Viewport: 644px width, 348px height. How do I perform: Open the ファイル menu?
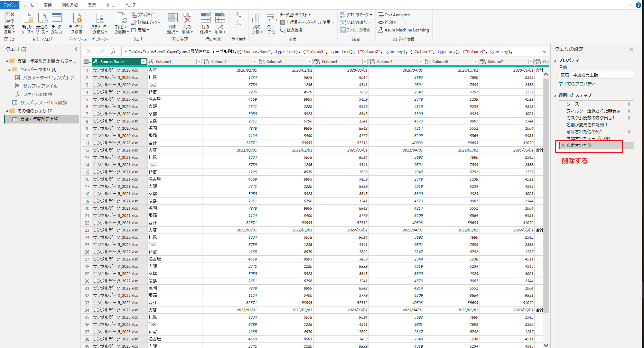point(9,5)
